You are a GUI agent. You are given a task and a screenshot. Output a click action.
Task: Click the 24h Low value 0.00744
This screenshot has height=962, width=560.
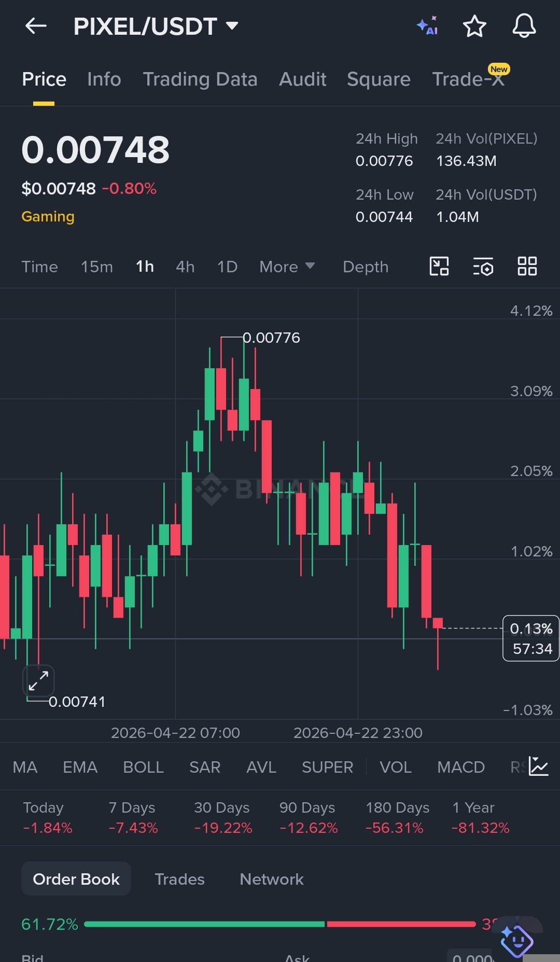[x=384, y=217]
